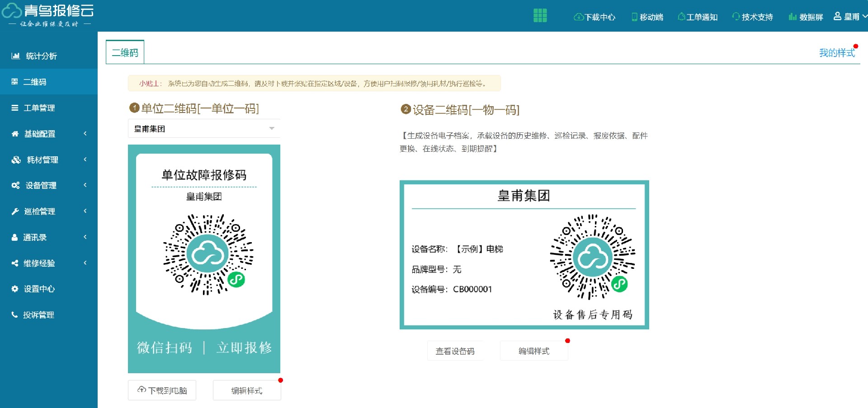This screenshot has width=868, height=408.
Task: Open the green grid apps icon
Action: (540, 15)
